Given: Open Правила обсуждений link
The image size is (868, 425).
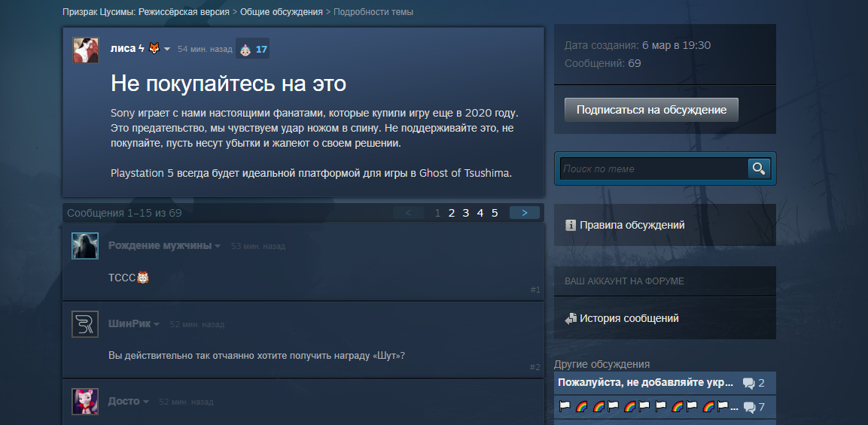Looking at the screenshot, I should point(632,225).
